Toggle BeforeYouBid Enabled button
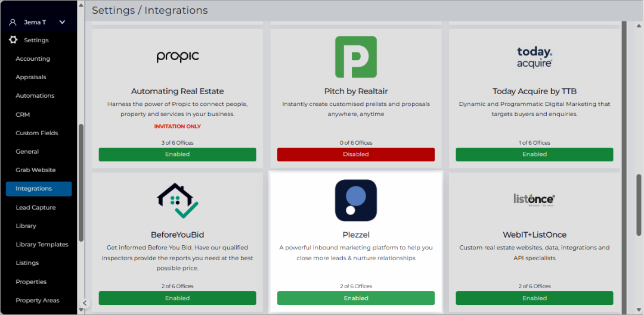The width and height of the screenshot is (644, 315). (178, 298)
